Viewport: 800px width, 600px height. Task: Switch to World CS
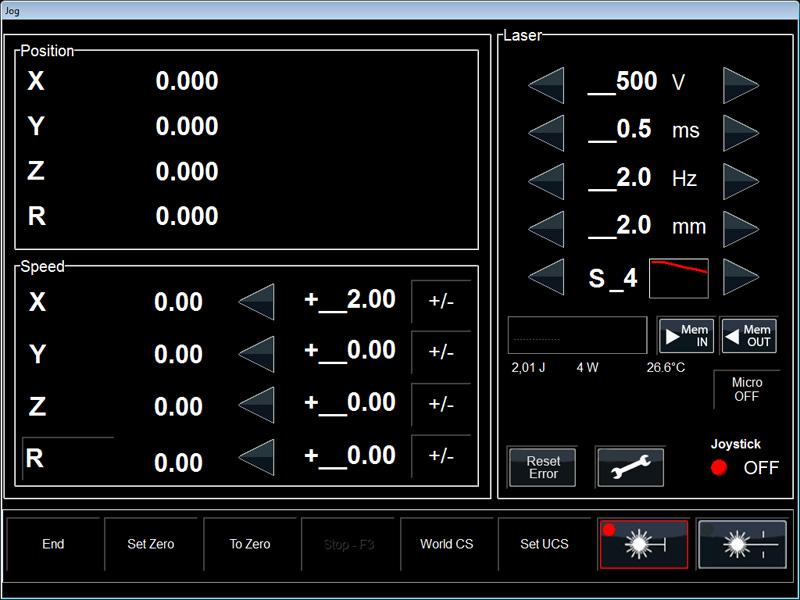pos(447,544)
